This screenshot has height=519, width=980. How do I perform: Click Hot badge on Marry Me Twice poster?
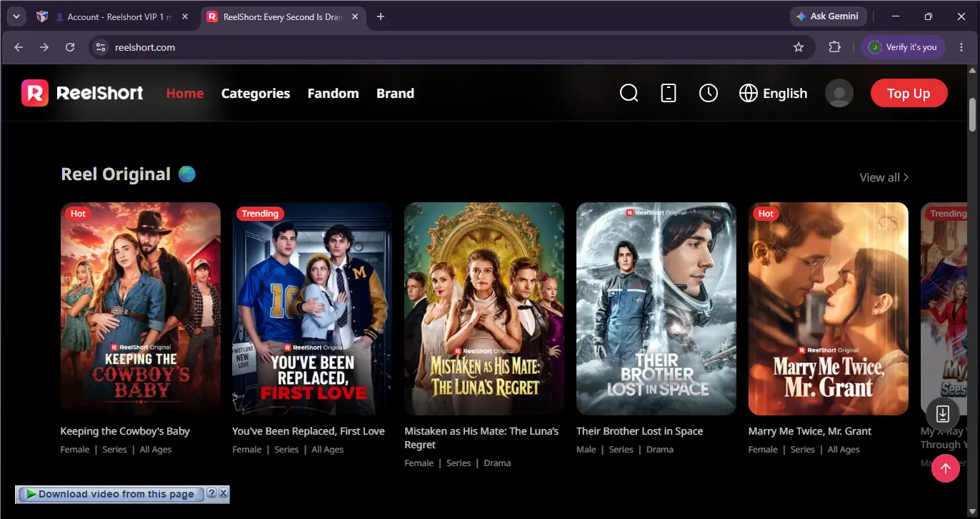pyautogui.click(x=766, y=213)
